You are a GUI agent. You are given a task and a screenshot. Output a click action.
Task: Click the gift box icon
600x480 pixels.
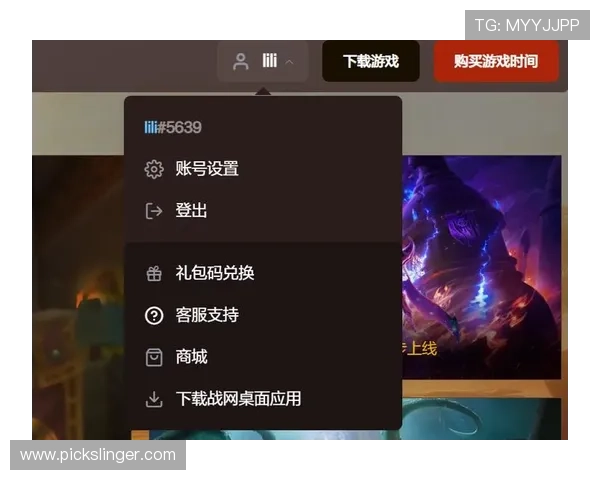[x=154, y=274]
